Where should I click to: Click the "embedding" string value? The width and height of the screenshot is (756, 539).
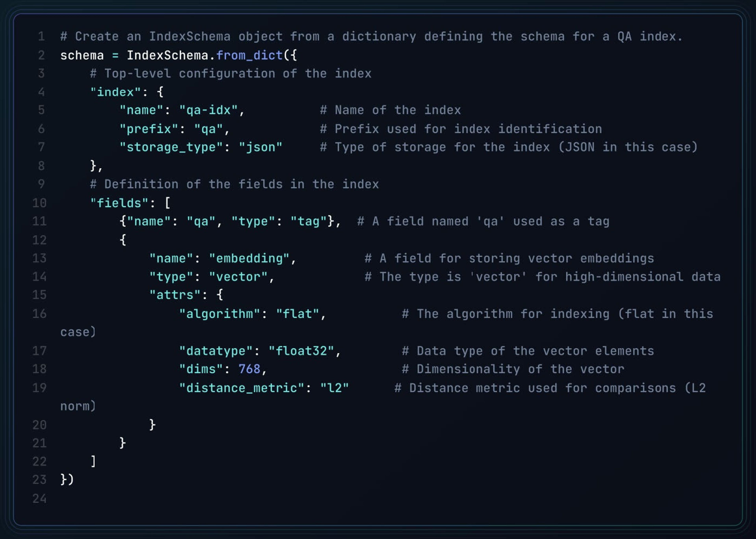pyautogui.click(x=249, y=258)
